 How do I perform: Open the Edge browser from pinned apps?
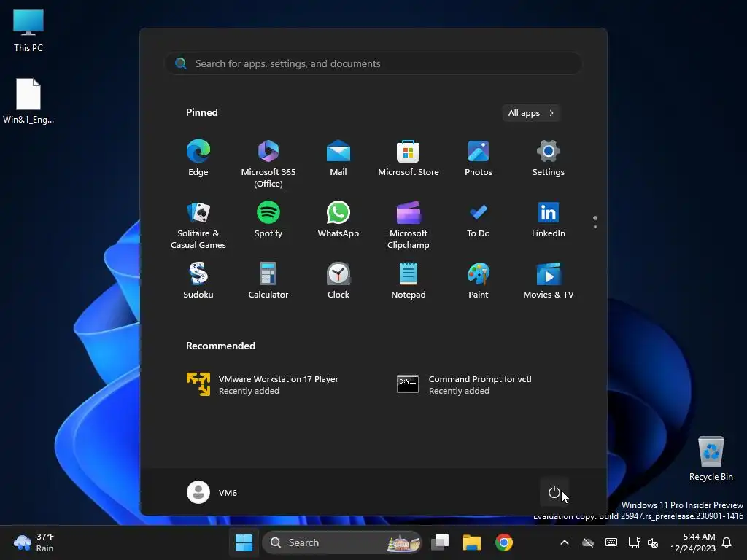click(x=198, y=159)
